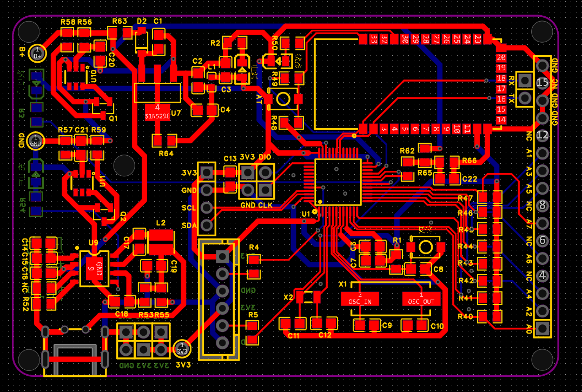The image size is (582, 392).
Task: Click module pad number 14
Action: [501, 120]
